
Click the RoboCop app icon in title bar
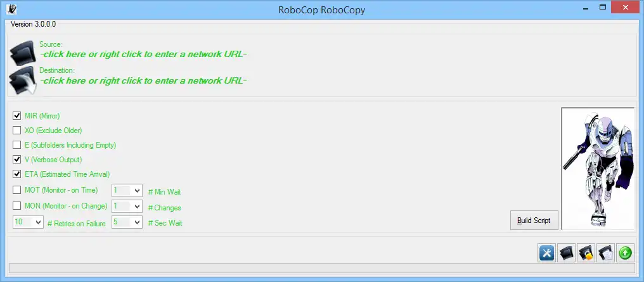[11, 9]
